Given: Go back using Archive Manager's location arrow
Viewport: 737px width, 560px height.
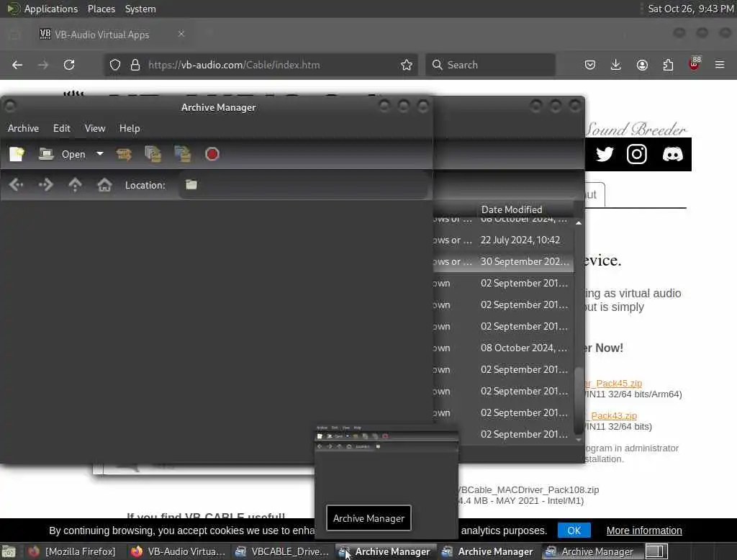Looking at the screenshot, I should pos(17,185).
